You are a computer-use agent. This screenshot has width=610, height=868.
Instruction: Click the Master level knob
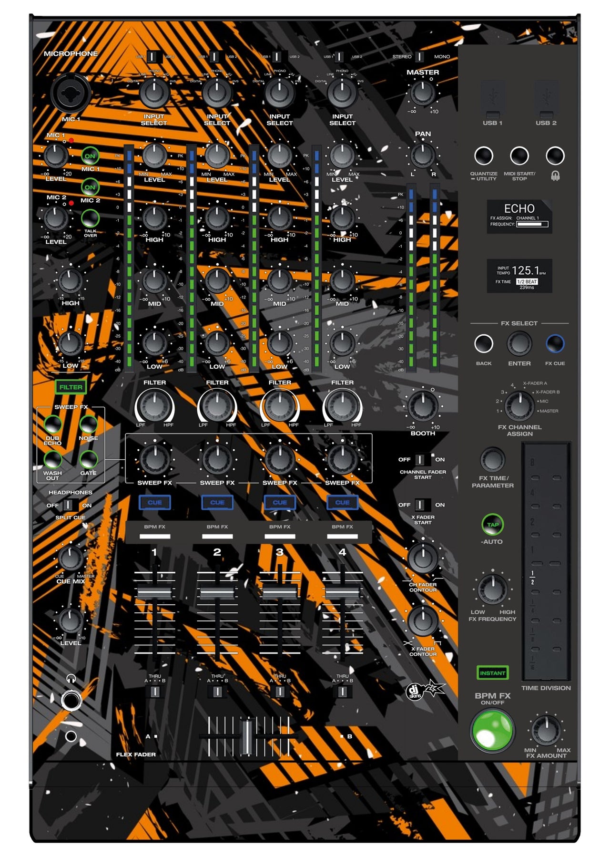423,93
